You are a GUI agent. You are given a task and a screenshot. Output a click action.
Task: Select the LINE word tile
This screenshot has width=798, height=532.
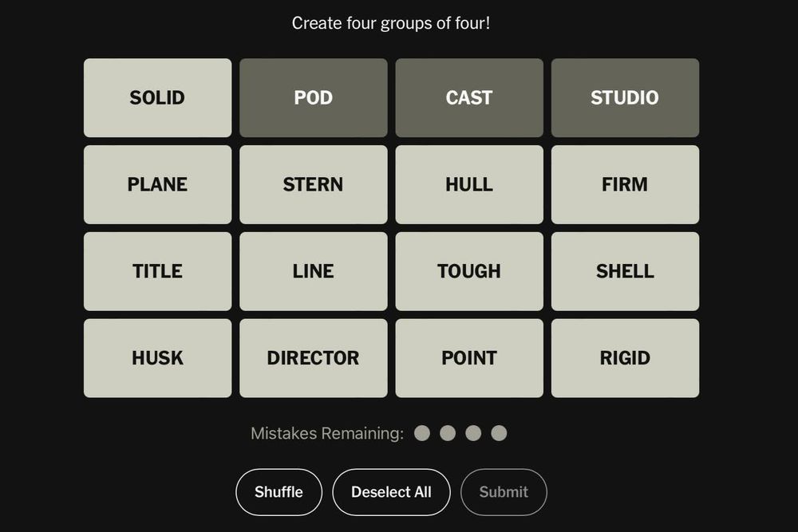pyautogui.click(x=313, y=272)
